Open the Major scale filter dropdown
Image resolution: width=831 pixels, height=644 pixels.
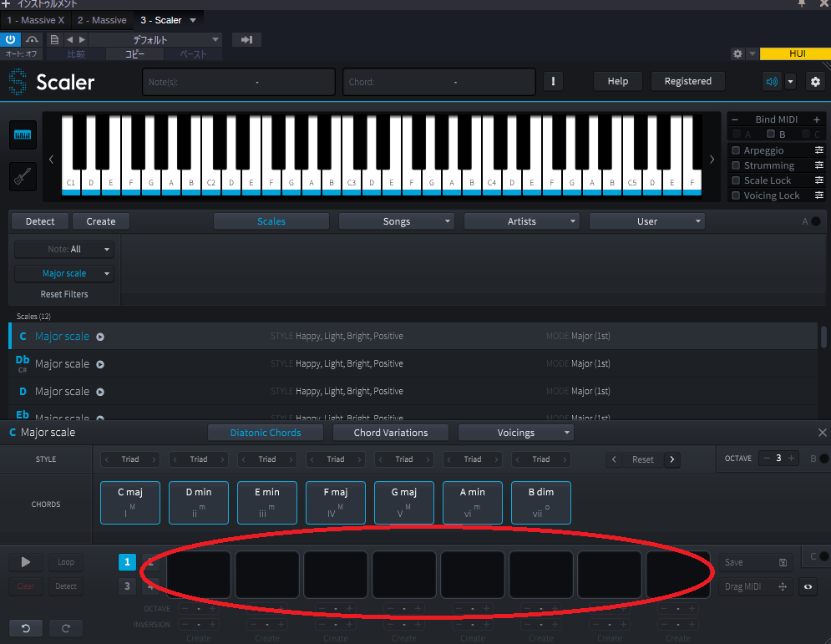click(64, 273)
